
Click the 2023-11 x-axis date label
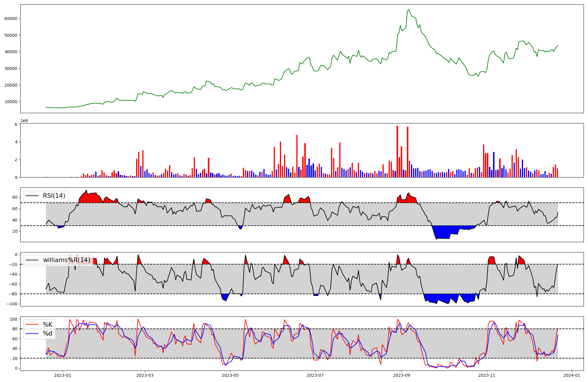(487, 375)
